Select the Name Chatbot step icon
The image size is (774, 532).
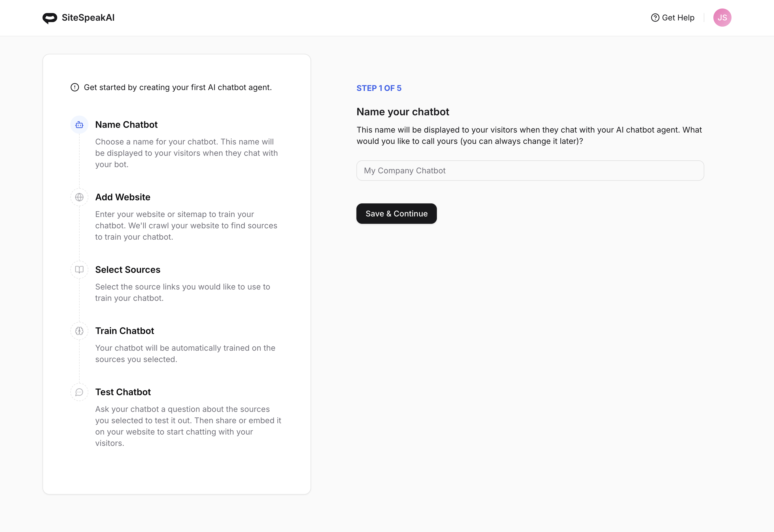pos(79,124)
